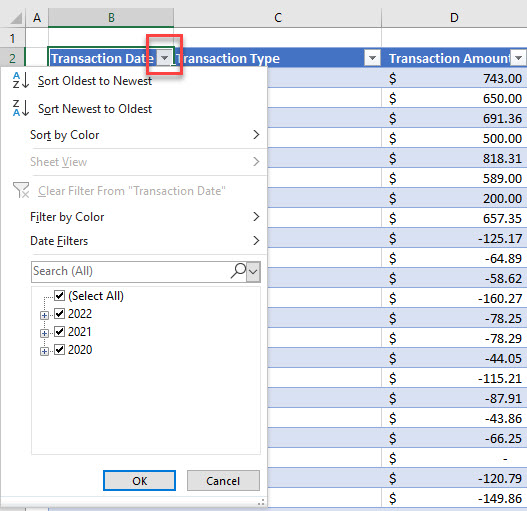Image resolution: width=527 pixels, height=511 pixels.
Task: Open the Date Filters submenu
Action: (145, 241)
